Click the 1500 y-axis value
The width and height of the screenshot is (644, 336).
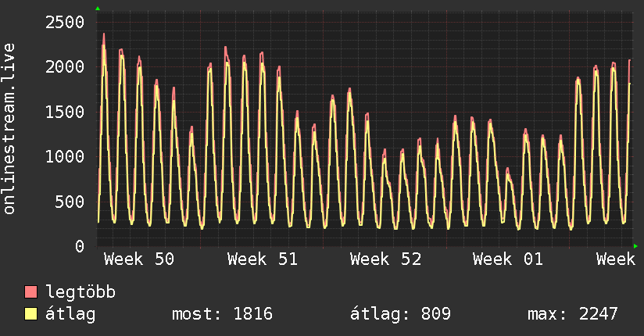(x=63, y=112)
